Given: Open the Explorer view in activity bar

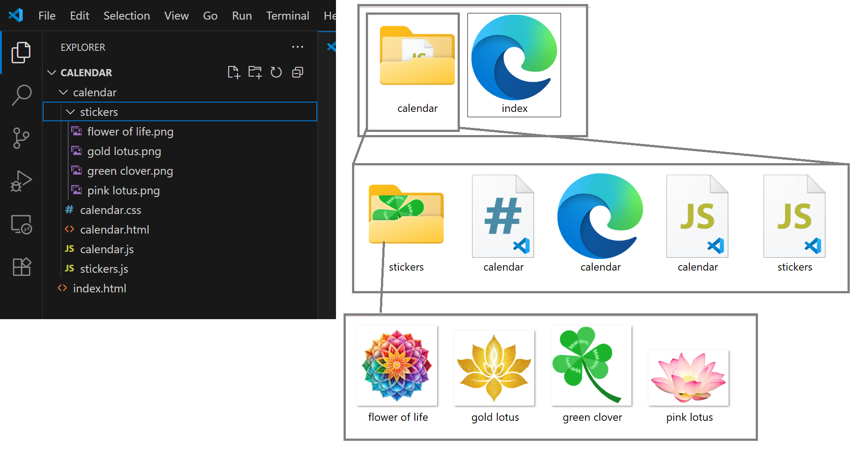Looking at the screenshot, I should pyautogui.click(x=21, y=53).
